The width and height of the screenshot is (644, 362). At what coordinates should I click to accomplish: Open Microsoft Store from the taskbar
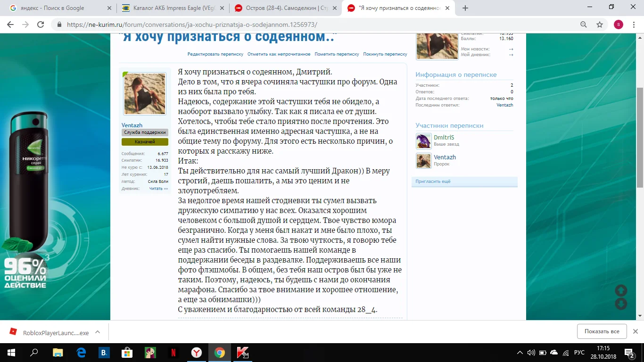[127, 352]
